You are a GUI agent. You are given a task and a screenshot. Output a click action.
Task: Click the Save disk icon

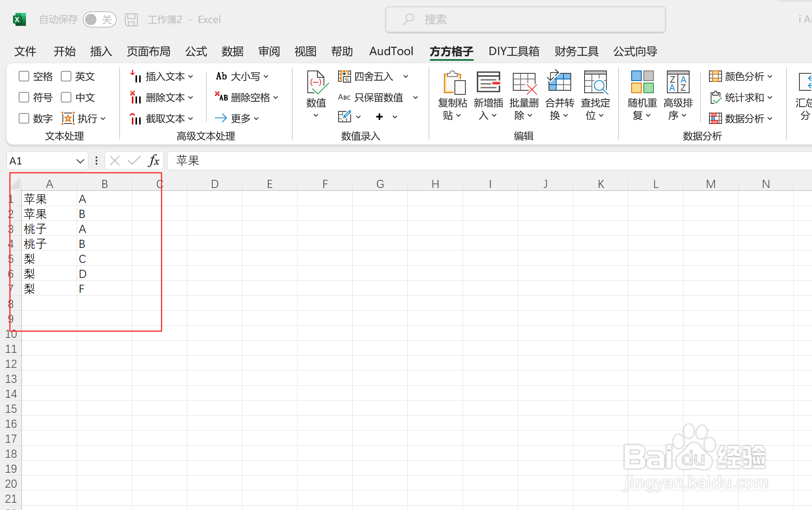coord(131,19)
